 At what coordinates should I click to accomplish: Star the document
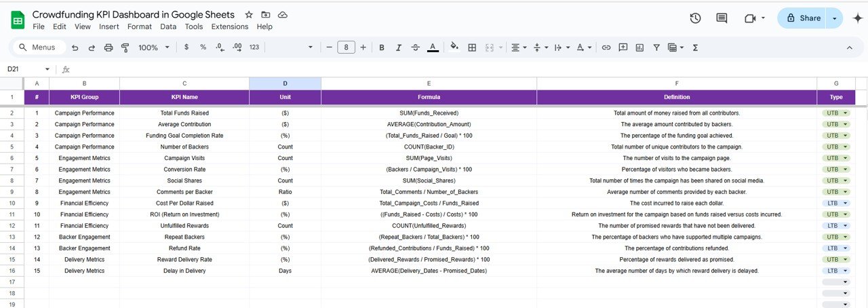pos(249,14)
